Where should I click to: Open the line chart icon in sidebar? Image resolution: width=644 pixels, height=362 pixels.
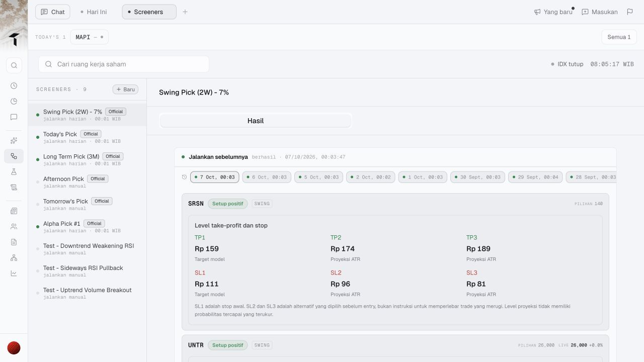(x=14, y=274)
